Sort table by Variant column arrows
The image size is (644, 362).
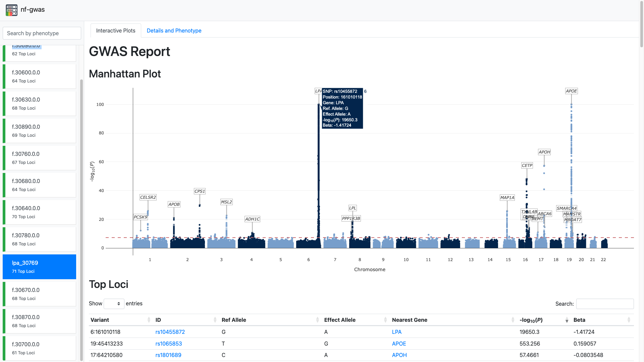click(149, 320)
